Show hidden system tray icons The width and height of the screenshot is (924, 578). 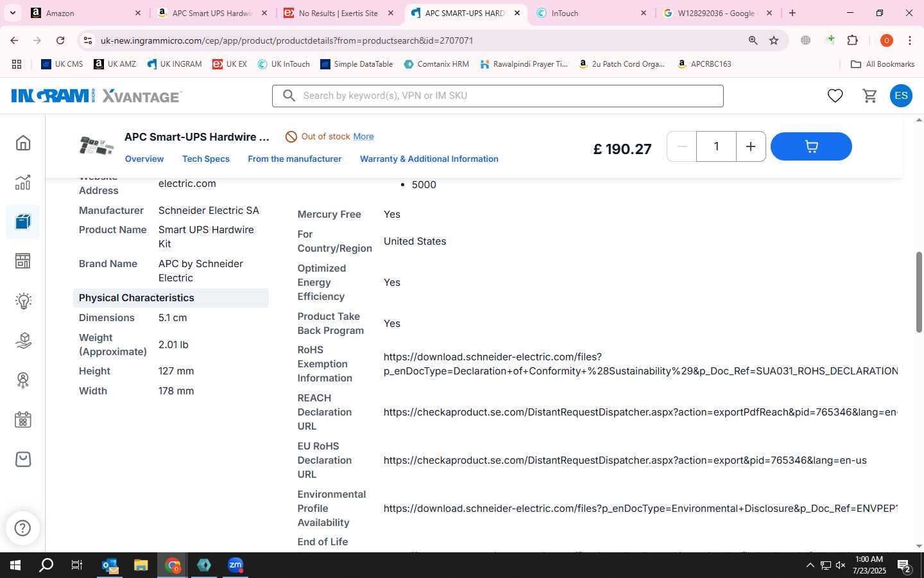coord(810,565)
